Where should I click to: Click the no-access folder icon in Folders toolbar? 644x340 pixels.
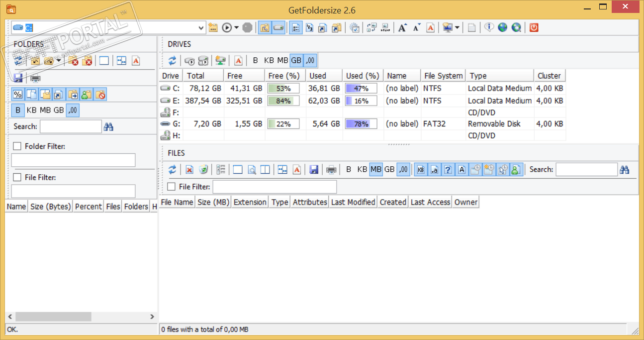point(100,94)
